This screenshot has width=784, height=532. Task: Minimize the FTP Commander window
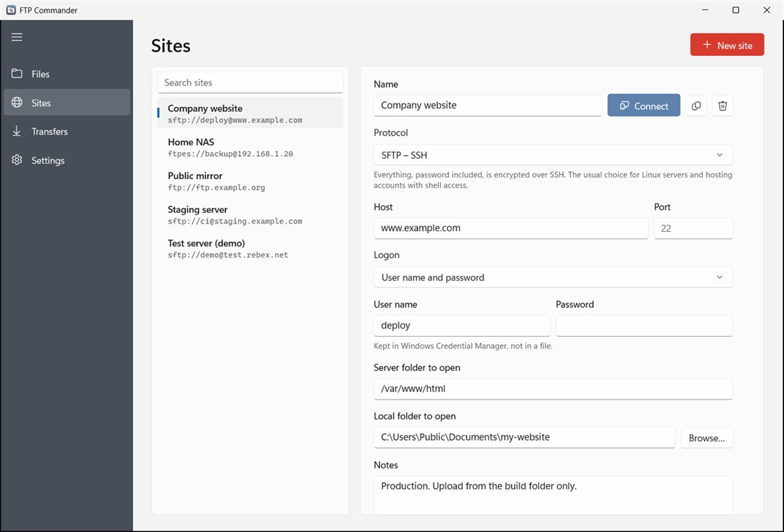pos(705,10)
